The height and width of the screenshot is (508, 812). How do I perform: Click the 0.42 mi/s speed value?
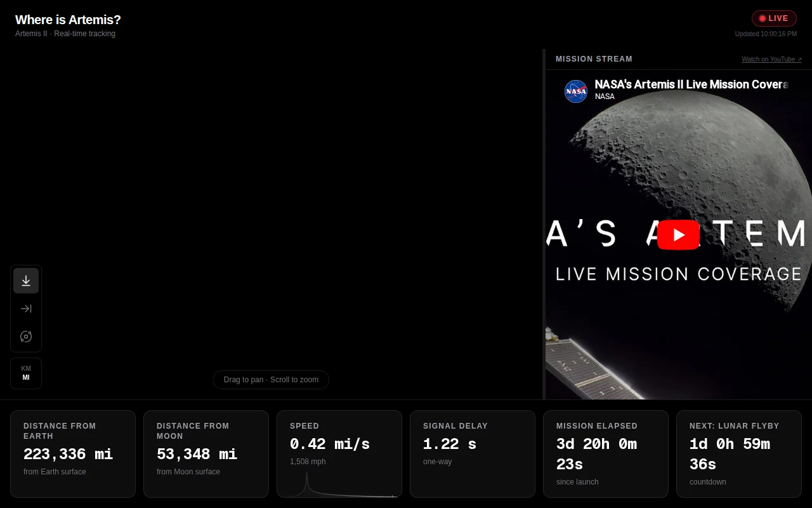[x=330, y=444]
